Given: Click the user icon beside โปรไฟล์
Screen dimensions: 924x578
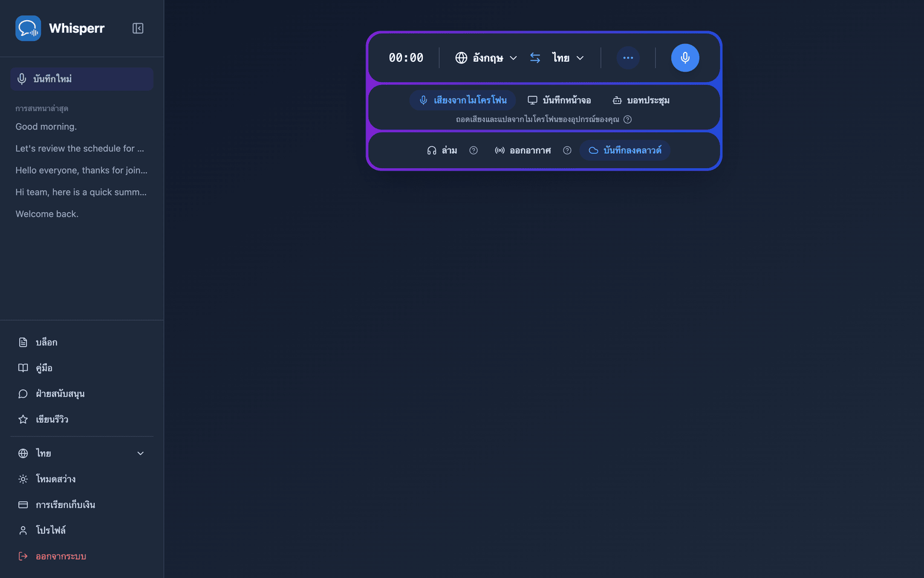Looking at the screenshot, I should point(23,530).
